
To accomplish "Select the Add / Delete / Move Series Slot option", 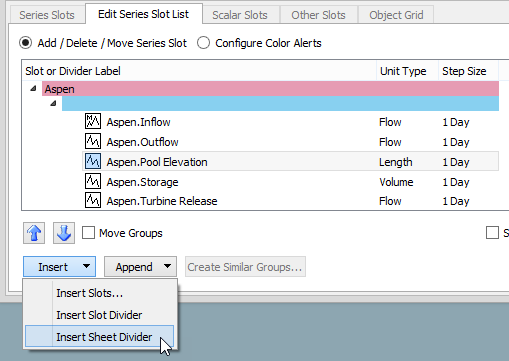I will (26, 43).
